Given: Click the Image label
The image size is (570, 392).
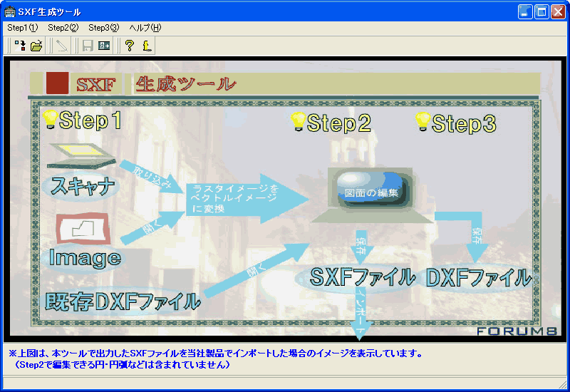Looking at the screenshot, I should tap(85, 258).
